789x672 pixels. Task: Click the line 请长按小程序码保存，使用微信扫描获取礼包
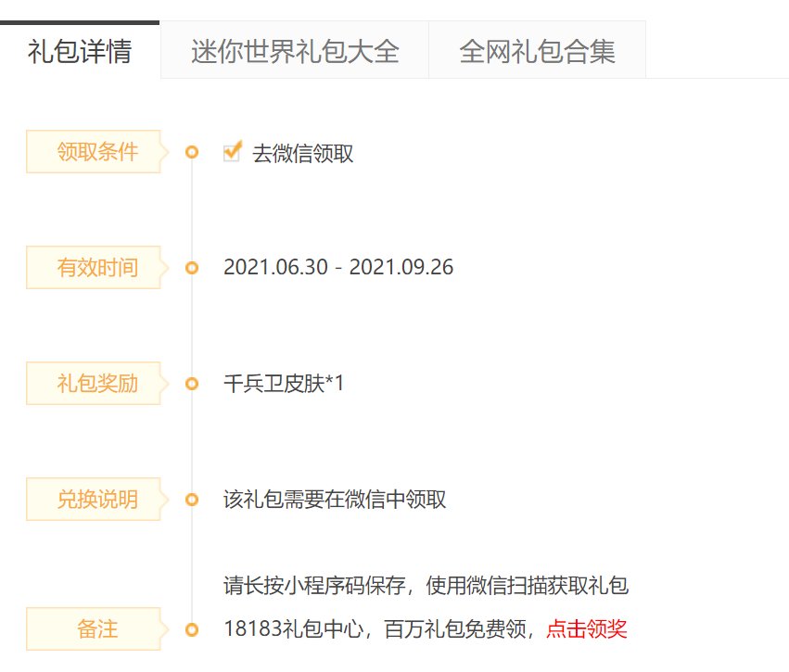[426, 585]
